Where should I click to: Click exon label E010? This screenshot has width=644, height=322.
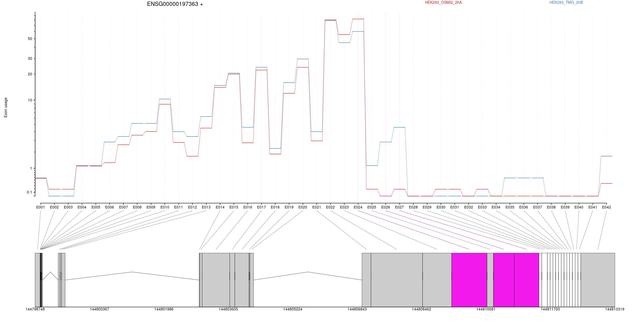[x=165, y=207]
